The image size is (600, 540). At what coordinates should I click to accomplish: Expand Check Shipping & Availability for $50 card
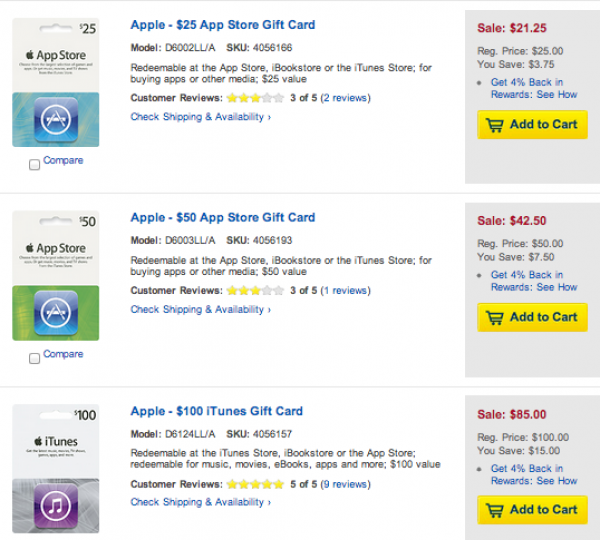tap(200, 310)
